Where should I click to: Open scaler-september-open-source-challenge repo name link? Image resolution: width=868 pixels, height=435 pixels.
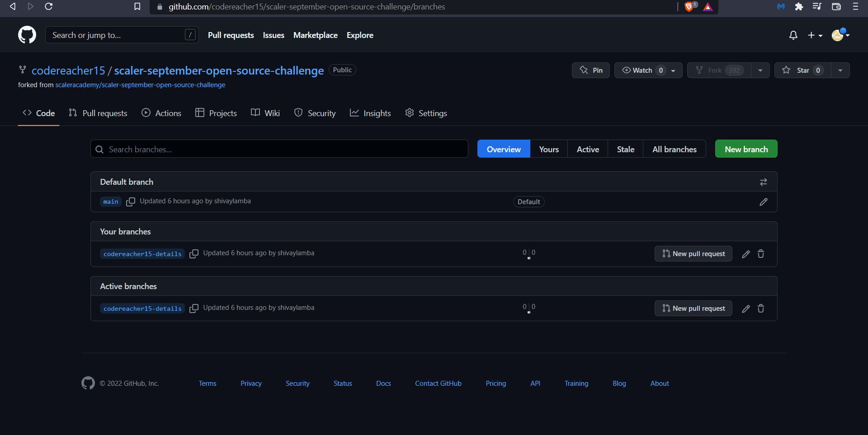click(219, 70)
